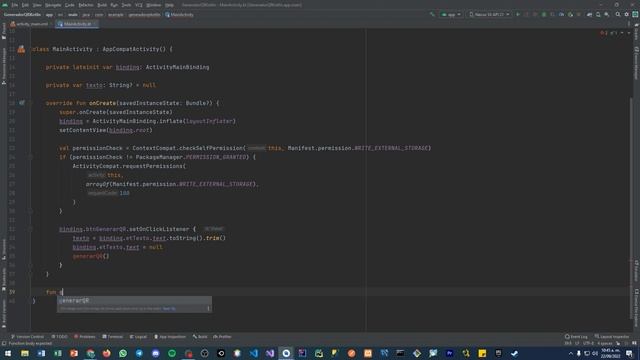Open the Tools menu
640x360 pixels.
127,5
